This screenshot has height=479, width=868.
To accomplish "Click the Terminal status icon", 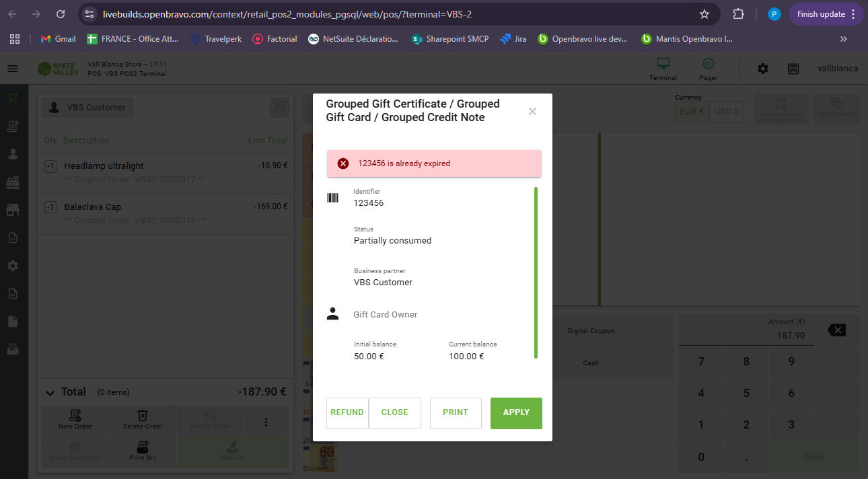I will click(663, 64).
